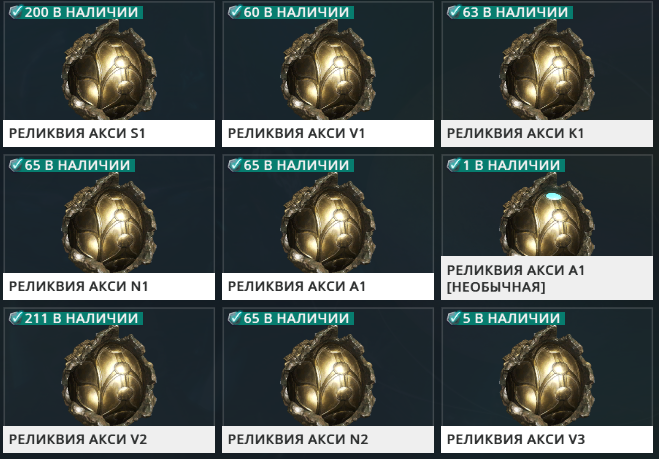Click the checkmark beside 5 В НАЛИЧИИ
The width and height of the screenshot is (659, 459).
454,318
